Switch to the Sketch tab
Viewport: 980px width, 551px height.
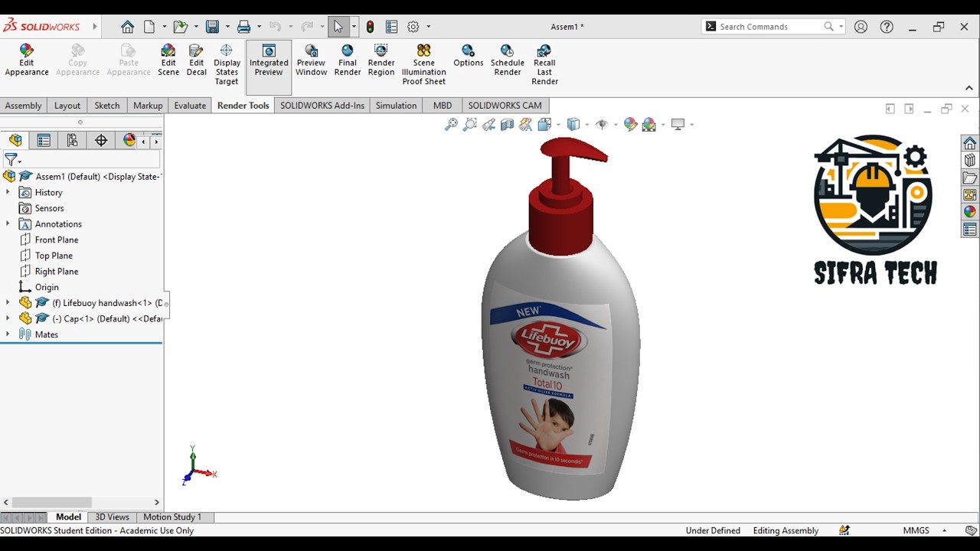(107, 106)
